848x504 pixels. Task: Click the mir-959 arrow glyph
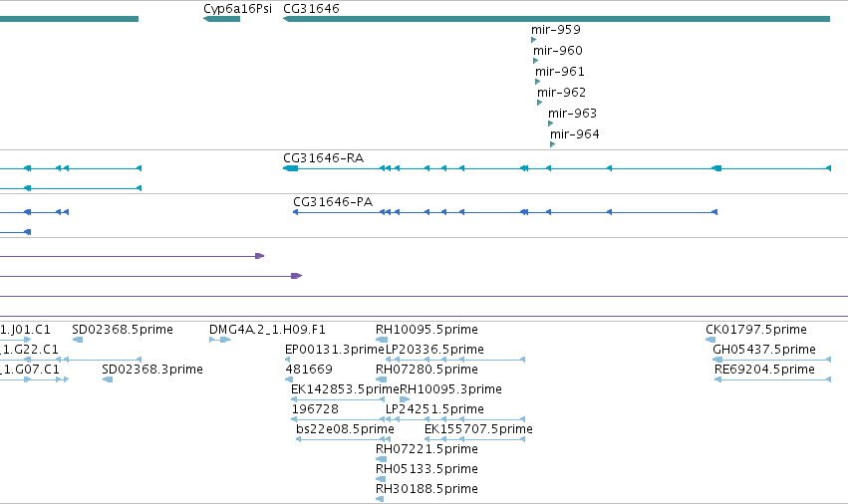534,40
